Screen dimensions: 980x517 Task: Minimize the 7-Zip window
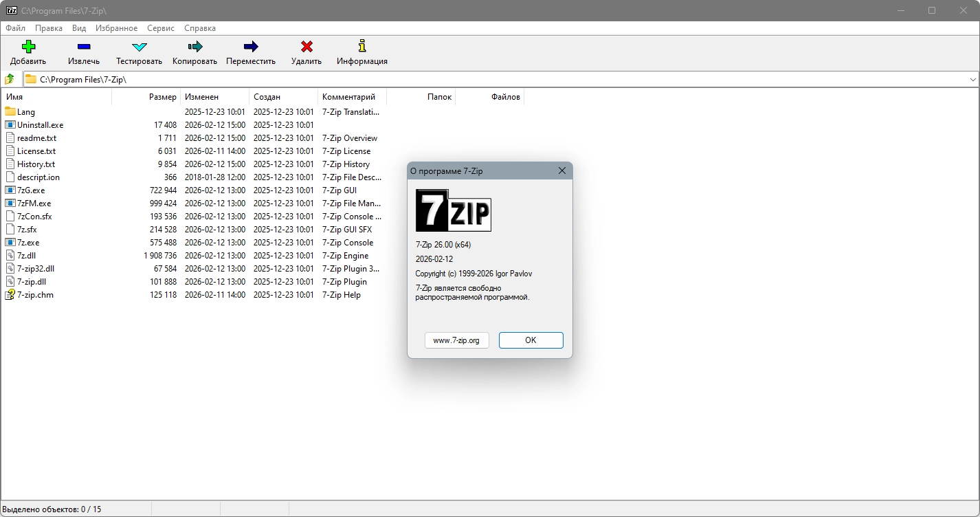pos(900,10)
